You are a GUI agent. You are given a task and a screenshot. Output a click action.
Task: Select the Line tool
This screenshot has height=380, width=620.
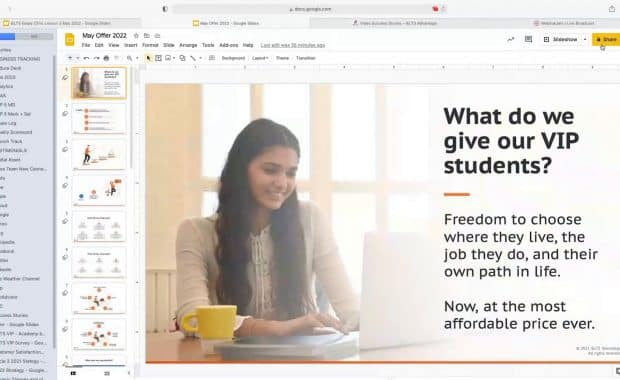(x=193, y=58)
